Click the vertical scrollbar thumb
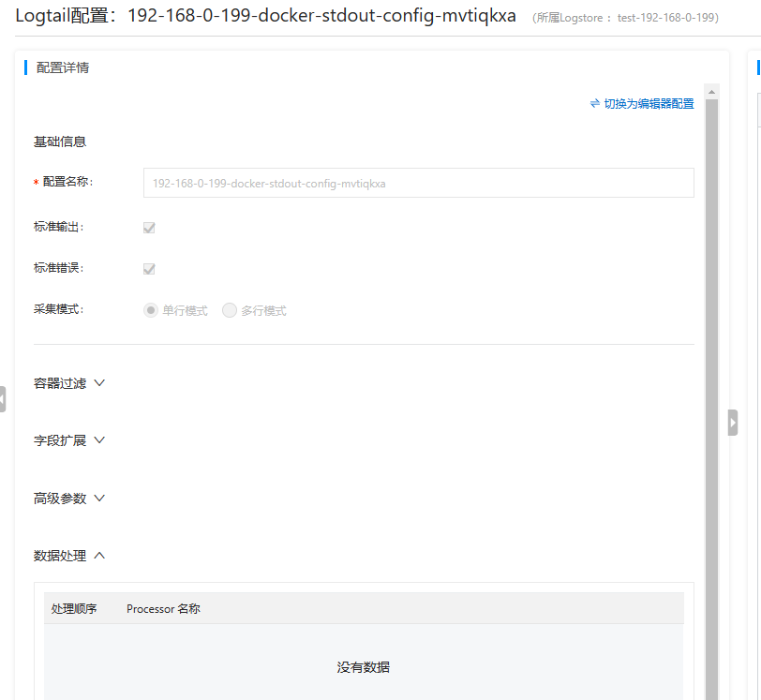The image size is (761, 700). 711,399
